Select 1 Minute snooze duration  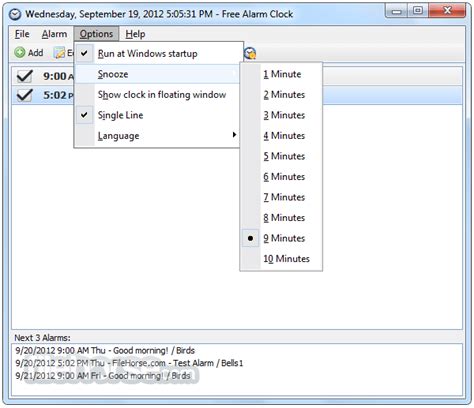(x=281, y=74)
